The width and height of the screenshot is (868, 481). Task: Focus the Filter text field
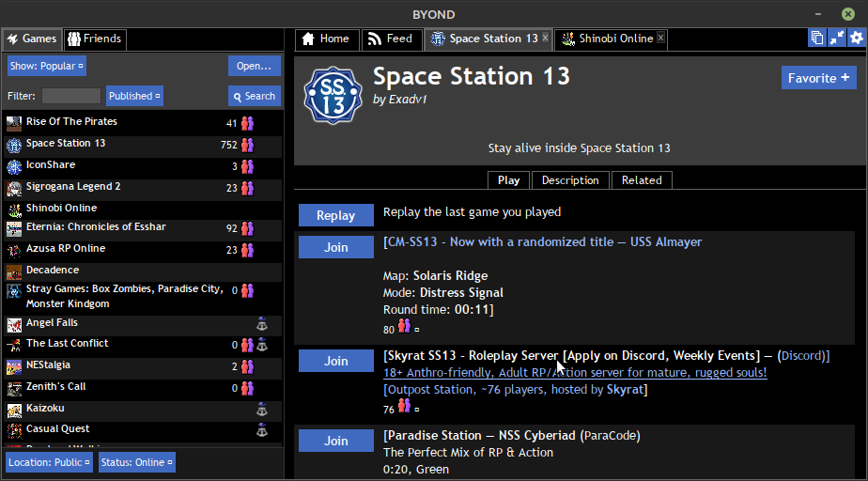(x=71, y=96)
